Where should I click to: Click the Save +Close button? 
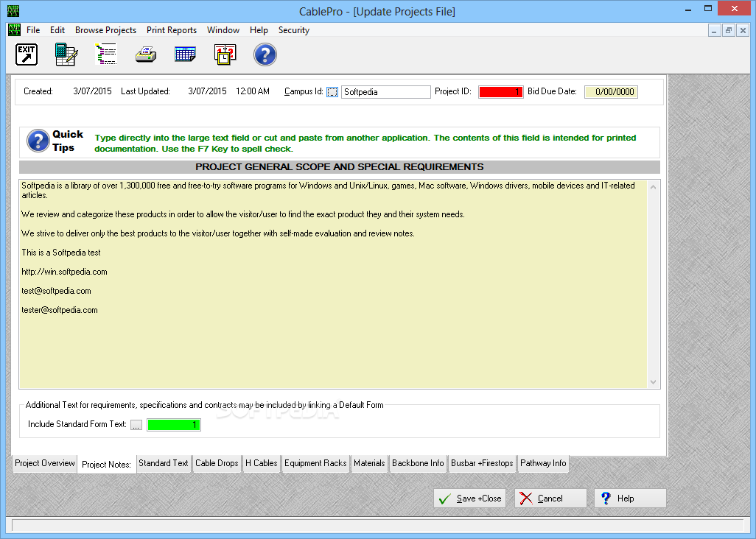pyautogui.click(x=469, y=499)
